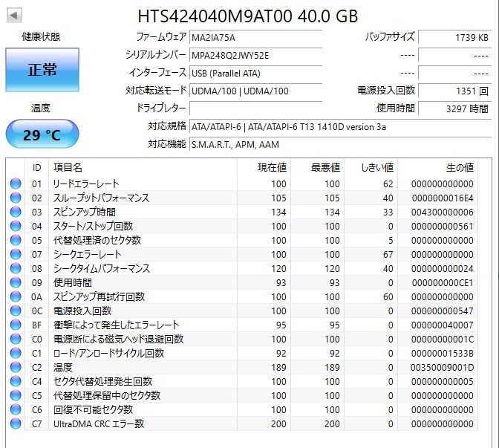Click the 健康状態 label
This screenshot has width=499, height=448.
41,36
